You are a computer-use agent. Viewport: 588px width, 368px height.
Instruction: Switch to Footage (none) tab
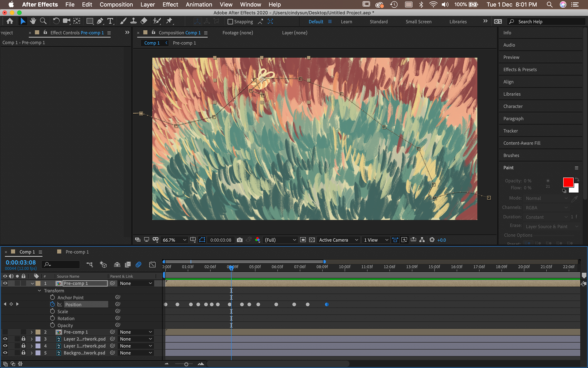(238, 33)
